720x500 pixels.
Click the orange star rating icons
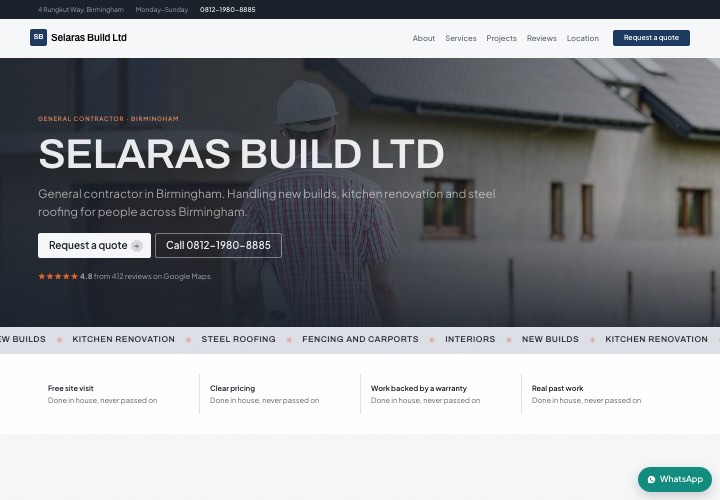[x=58, y=276]
